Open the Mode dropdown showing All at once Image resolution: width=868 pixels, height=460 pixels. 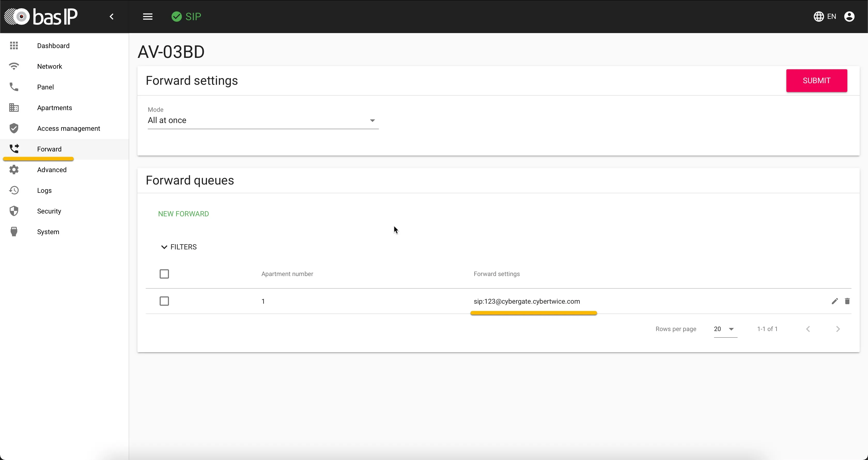[263, 120]
